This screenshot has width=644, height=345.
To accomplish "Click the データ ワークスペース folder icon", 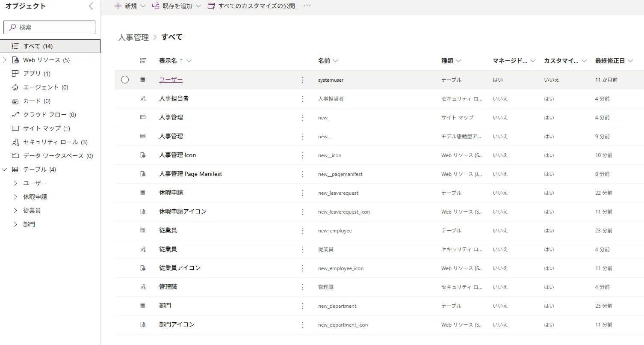I will 15,156.
